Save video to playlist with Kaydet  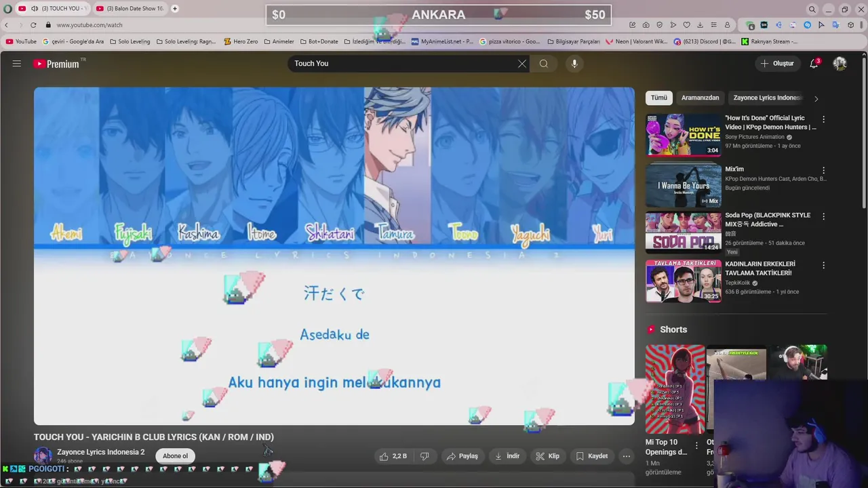pos(592,456)
